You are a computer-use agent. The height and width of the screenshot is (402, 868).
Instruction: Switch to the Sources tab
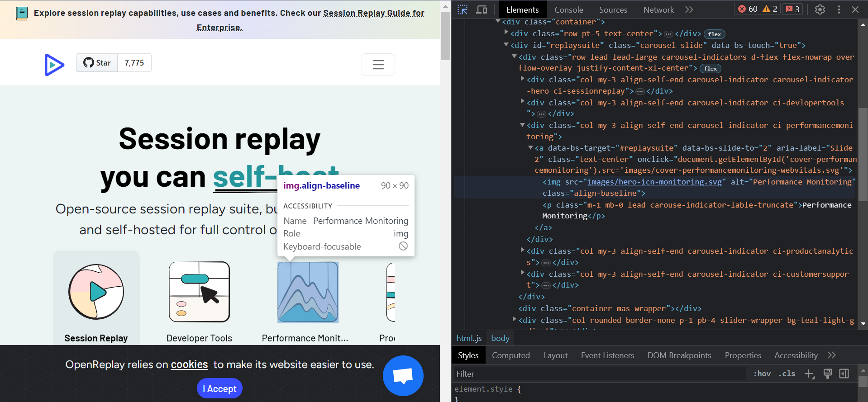tap(613, 9)
